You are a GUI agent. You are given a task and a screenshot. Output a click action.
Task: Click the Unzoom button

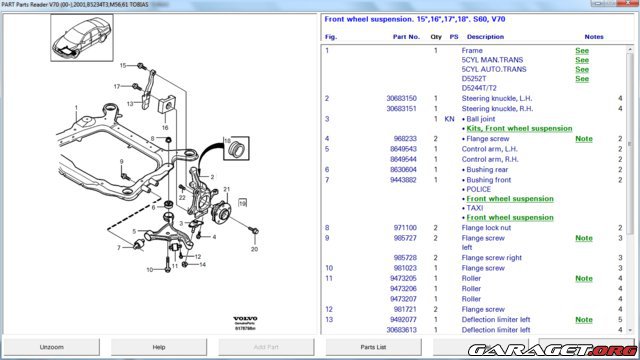(51, 347)
